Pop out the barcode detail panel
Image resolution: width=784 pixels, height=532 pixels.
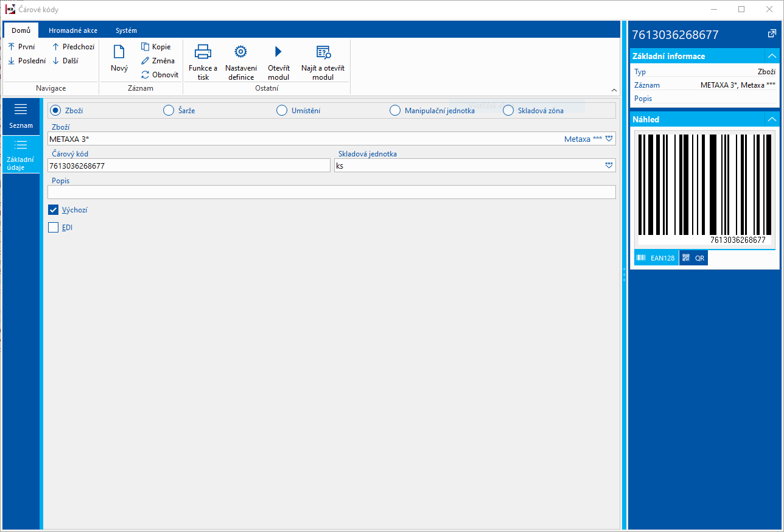pos(771,35)
